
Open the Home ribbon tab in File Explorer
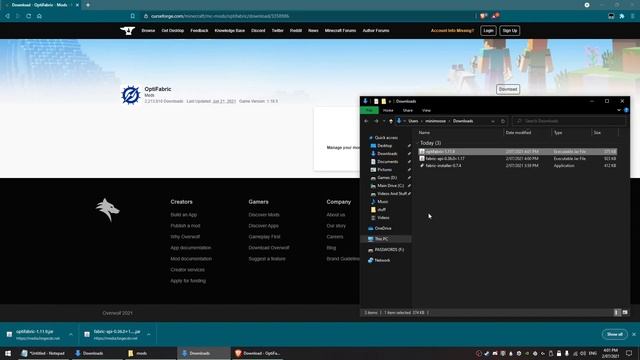pyautogui.click(x=388, y=111)
